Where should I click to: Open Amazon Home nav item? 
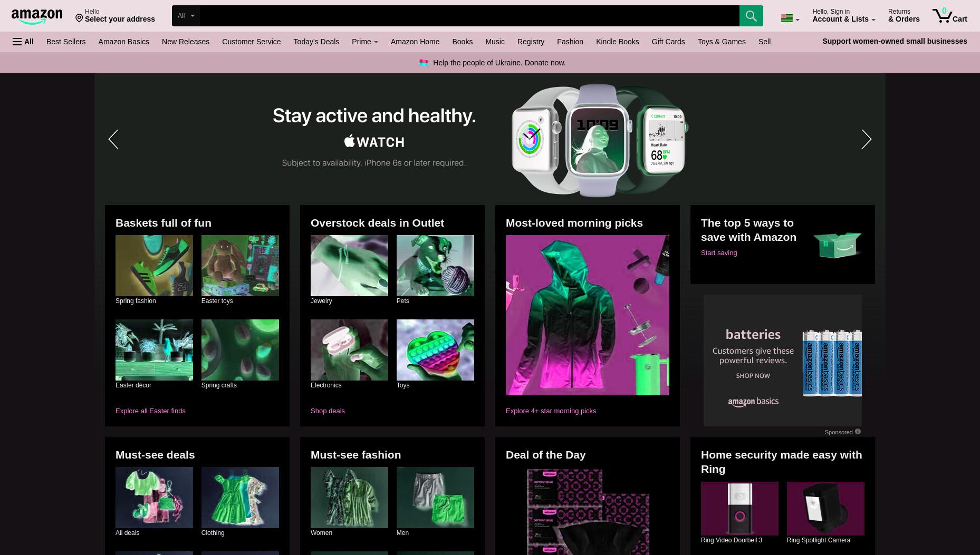(x=415, y=42)
